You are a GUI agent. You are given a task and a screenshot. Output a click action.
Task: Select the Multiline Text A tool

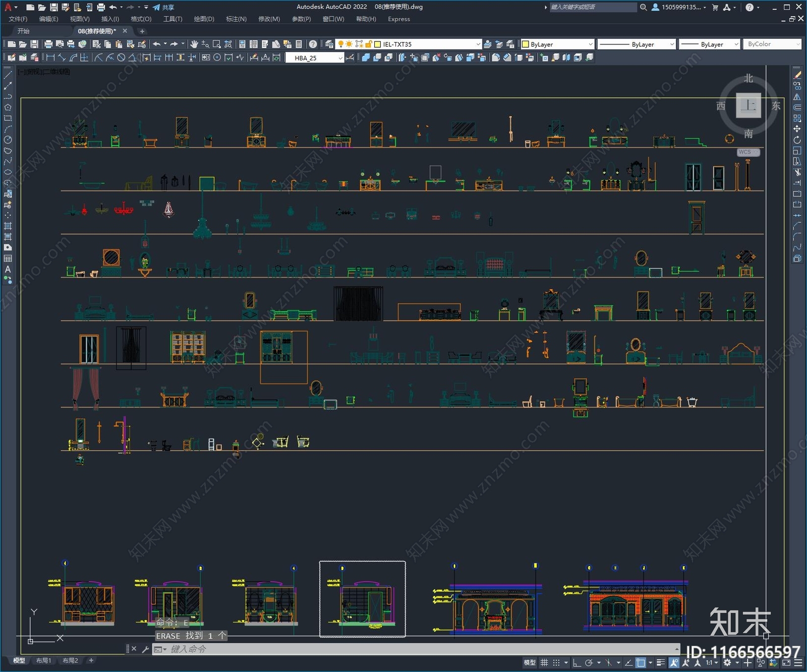click(8, 270)
